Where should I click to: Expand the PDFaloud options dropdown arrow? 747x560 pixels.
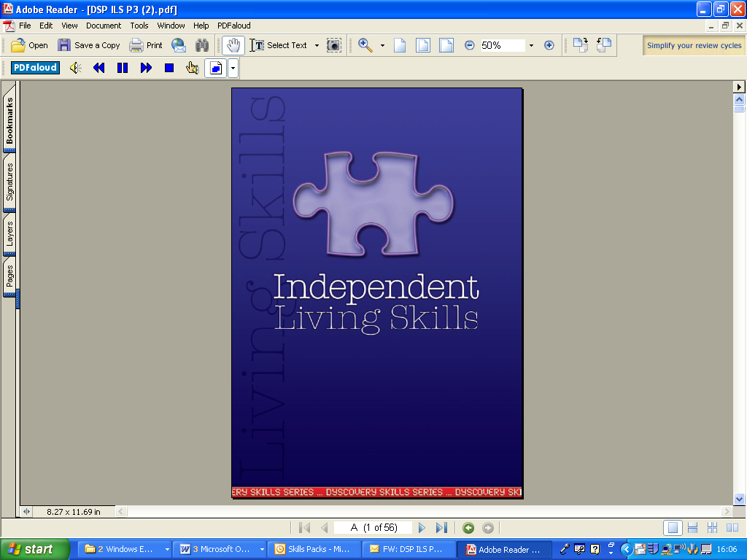pos(233,68)
